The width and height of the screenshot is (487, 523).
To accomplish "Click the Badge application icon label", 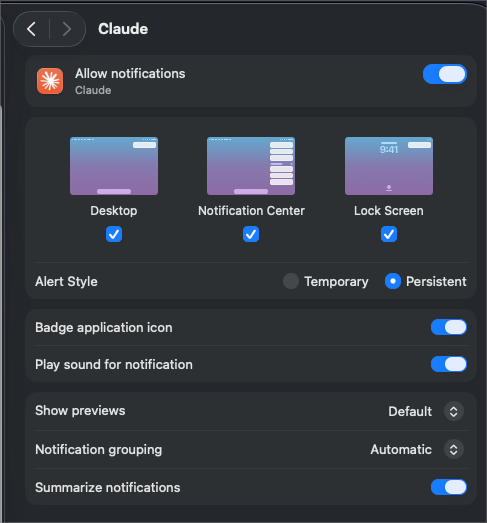I will click(x=104, y=328).
